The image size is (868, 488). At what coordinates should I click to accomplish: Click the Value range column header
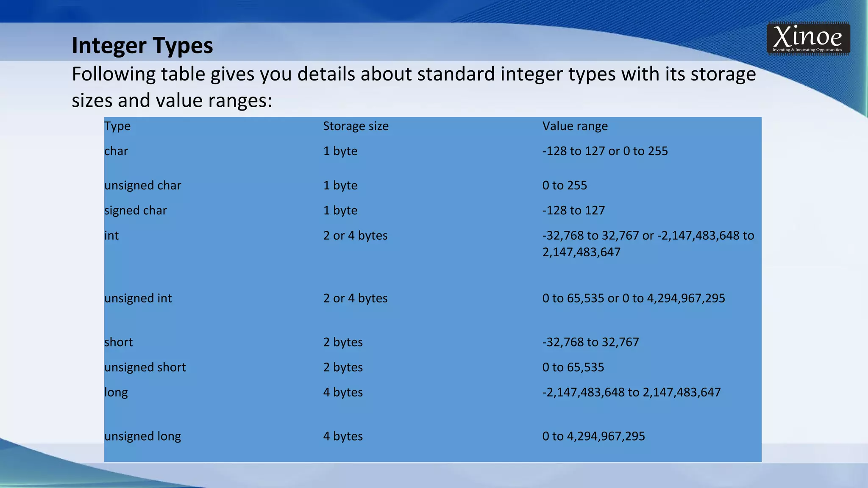click(575, 126)
